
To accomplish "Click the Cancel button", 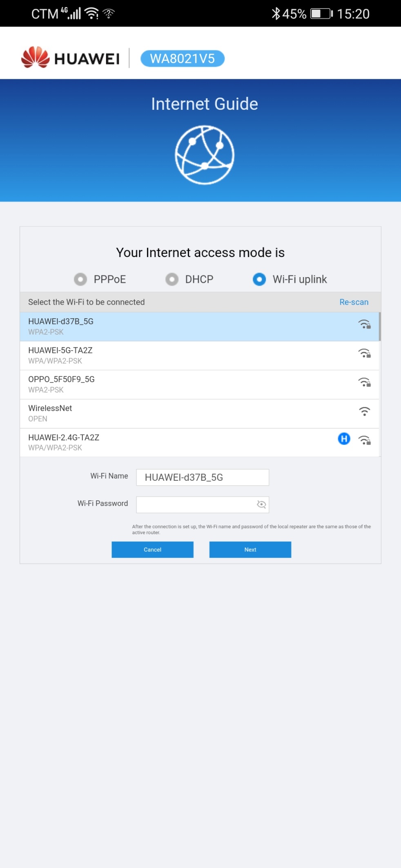I will pyautogui.click(x=152, y=550).
